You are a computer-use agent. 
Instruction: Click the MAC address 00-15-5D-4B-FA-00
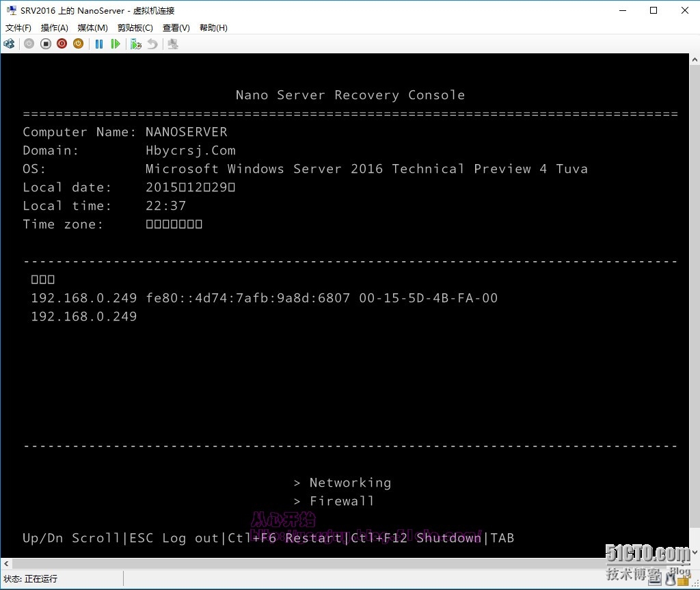[x=428, y=298]
